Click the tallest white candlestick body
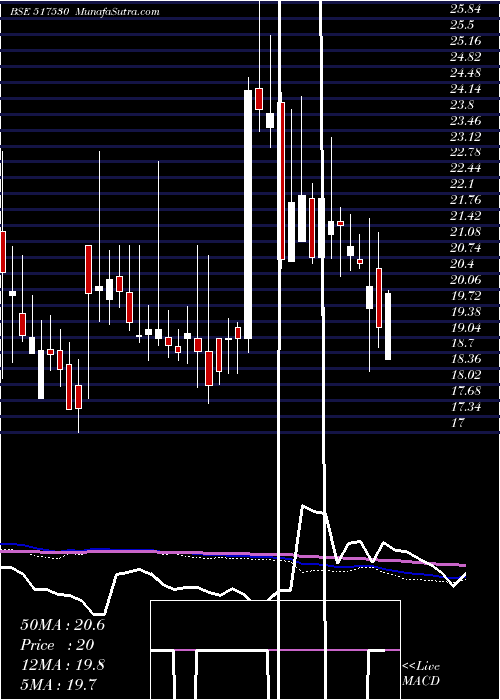500x700 pixels. 248,214
